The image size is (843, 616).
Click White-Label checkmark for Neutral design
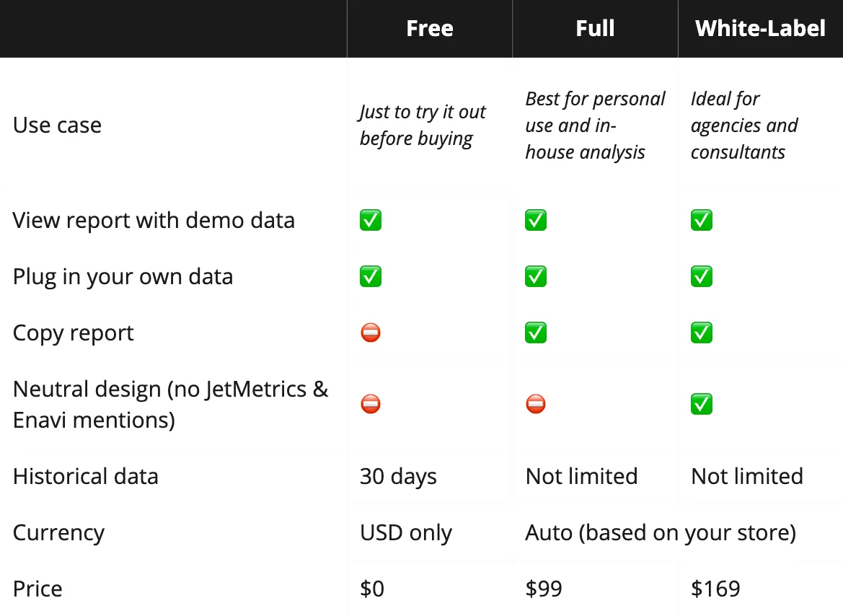coord(702,404)
